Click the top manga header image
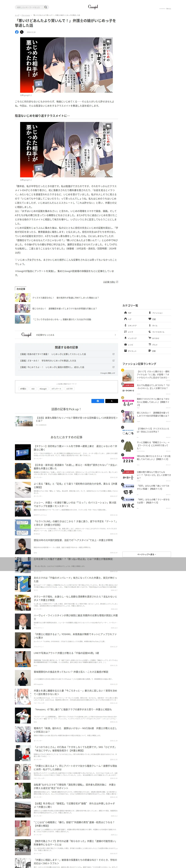Image resolution: width=186 pixels, height=868 pixels. point(66,65)
